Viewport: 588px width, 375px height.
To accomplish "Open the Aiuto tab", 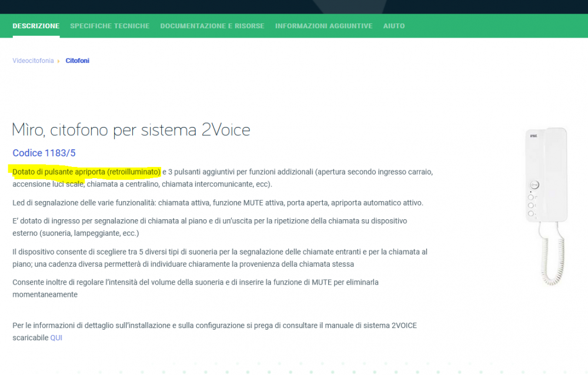I will coord(394,26).
